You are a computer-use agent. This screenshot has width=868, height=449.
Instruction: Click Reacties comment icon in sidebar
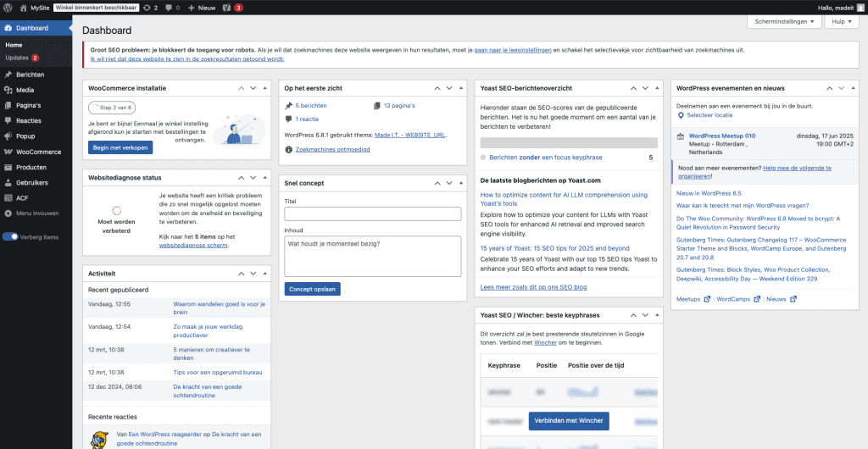click(8, 120)
